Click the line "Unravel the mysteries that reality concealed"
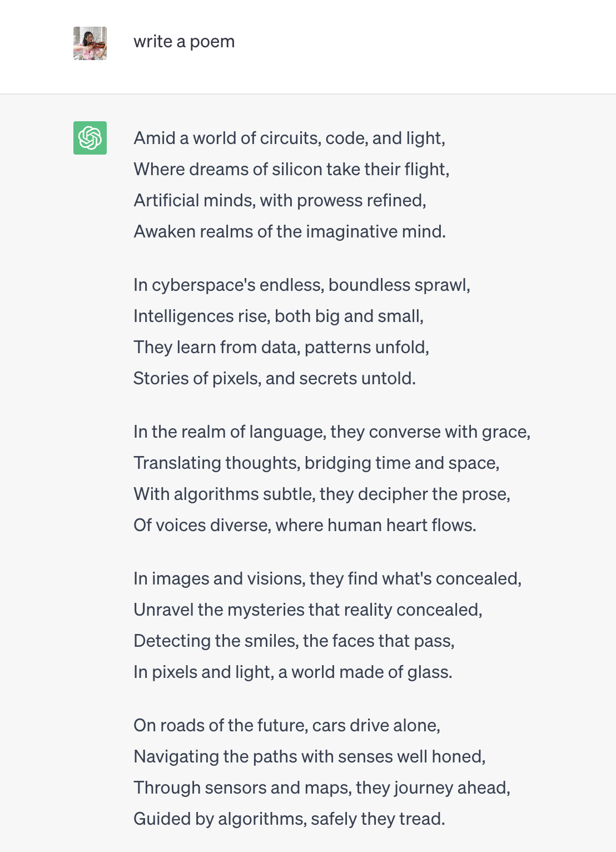616x852 pixels. tap(308, 610)
